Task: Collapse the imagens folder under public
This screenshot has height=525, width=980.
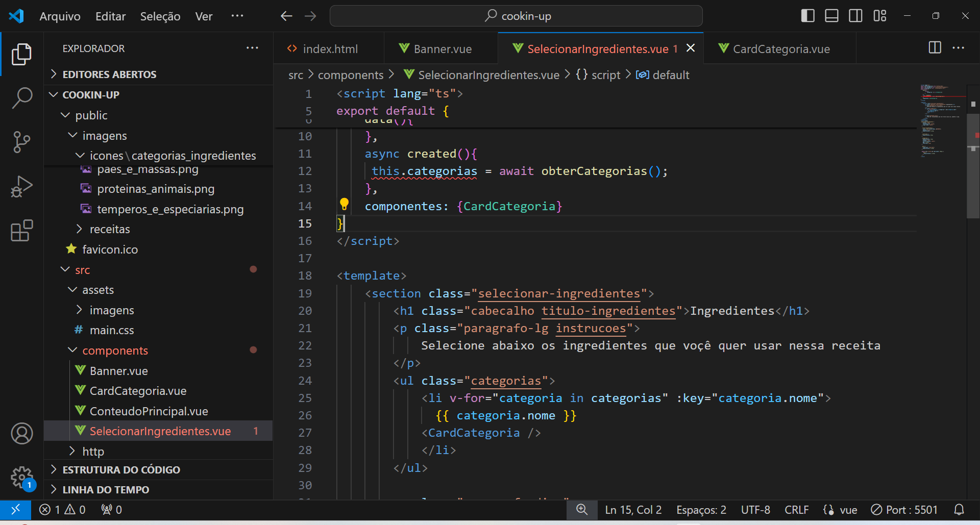Action: click(158, 136)
